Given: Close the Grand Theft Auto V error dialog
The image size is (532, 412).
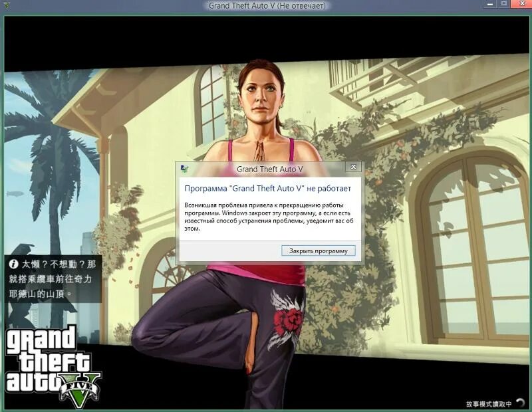Looking at the screenshot, I should [353, 167].
